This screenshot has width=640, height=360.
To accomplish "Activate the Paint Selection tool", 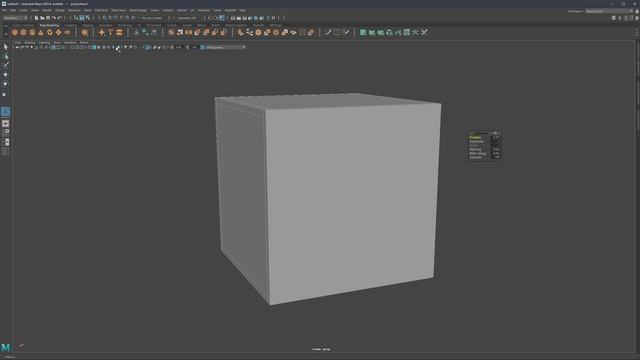I will tap(5, 65).
